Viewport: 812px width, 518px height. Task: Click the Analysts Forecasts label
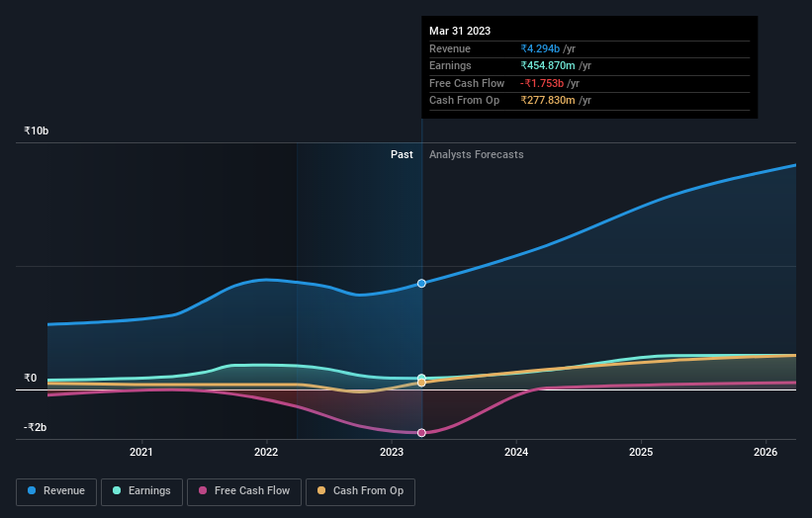point(477,154)
